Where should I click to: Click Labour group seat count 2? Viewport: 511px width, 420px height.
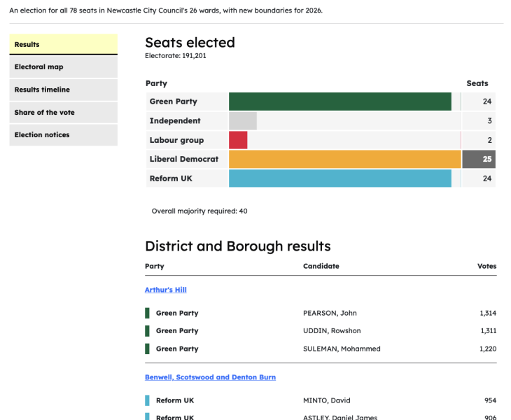489,140
